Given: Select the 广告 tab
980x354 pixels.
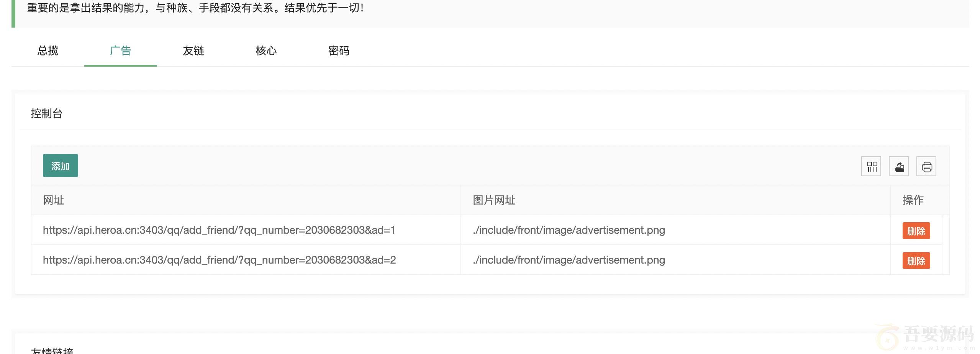Looking at the screenshot, I should click(x=121, y=51).
